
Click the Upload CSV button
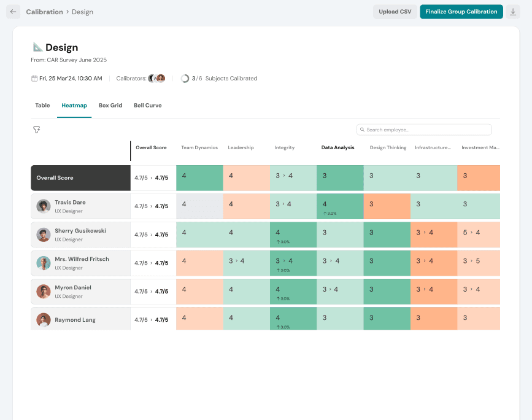(395, 12)
